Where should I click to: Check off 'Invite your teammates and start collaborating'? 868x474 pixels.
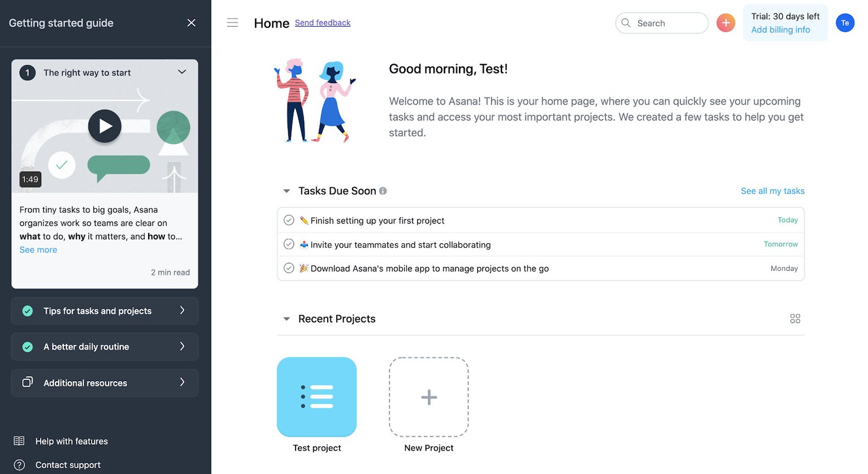289,244
